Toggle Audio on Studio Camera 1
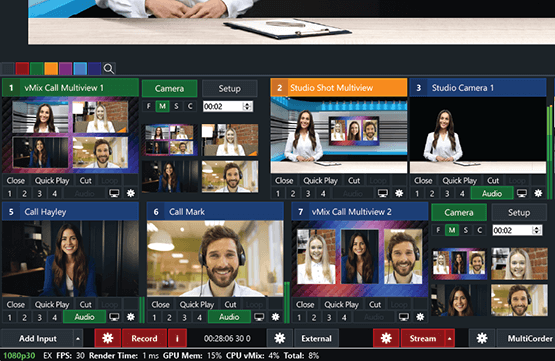The height and width of the screenshot is (361, 555). pos(492,193)
